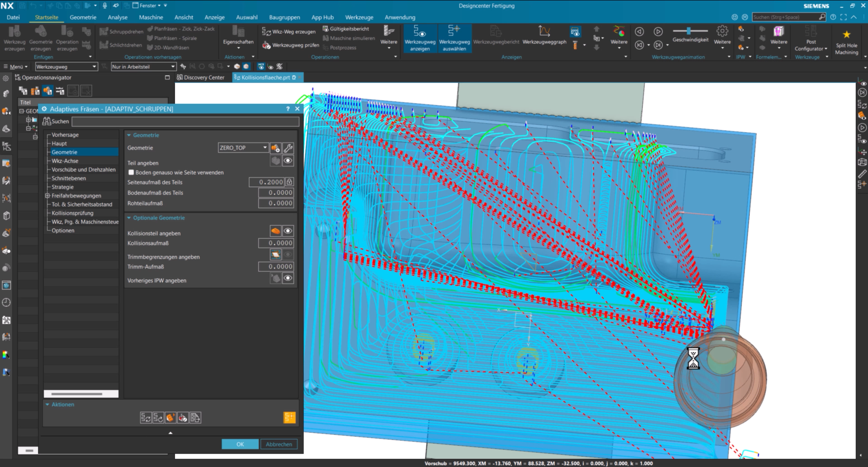Click the Trimm-Aufmaß value field
The height and width of the screenshot is (467, 868).
tap(276, 267)
